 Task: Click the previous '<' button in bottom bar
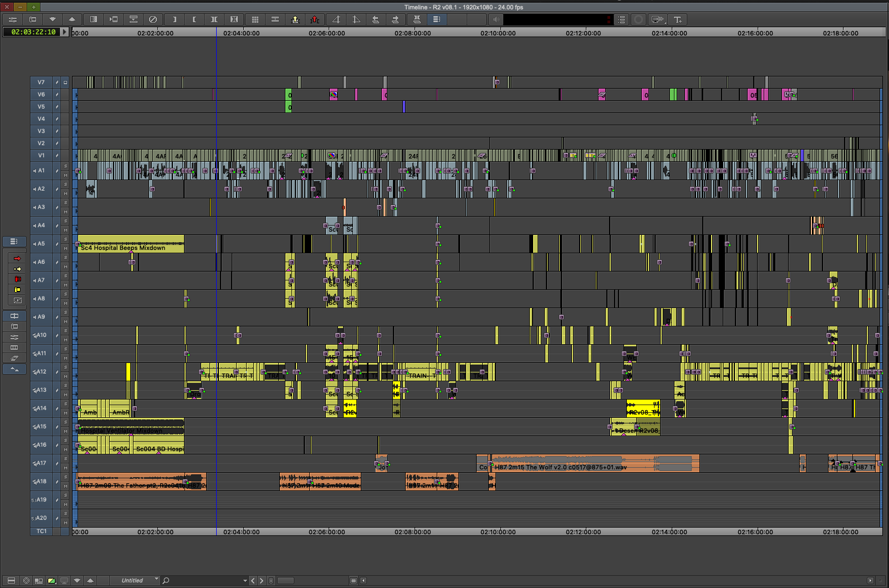click(x=253, y=581)
